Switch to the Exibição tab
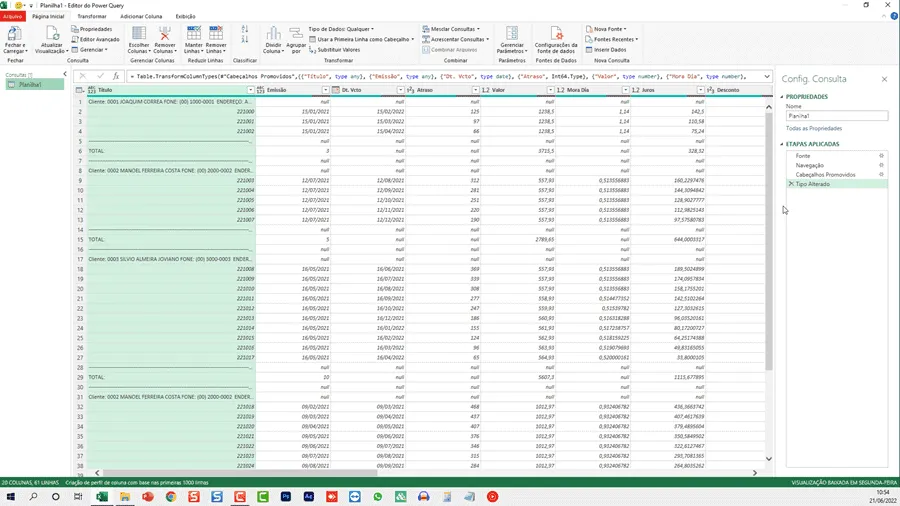Screen dimensions: 900x506 [x=185, y=16]
